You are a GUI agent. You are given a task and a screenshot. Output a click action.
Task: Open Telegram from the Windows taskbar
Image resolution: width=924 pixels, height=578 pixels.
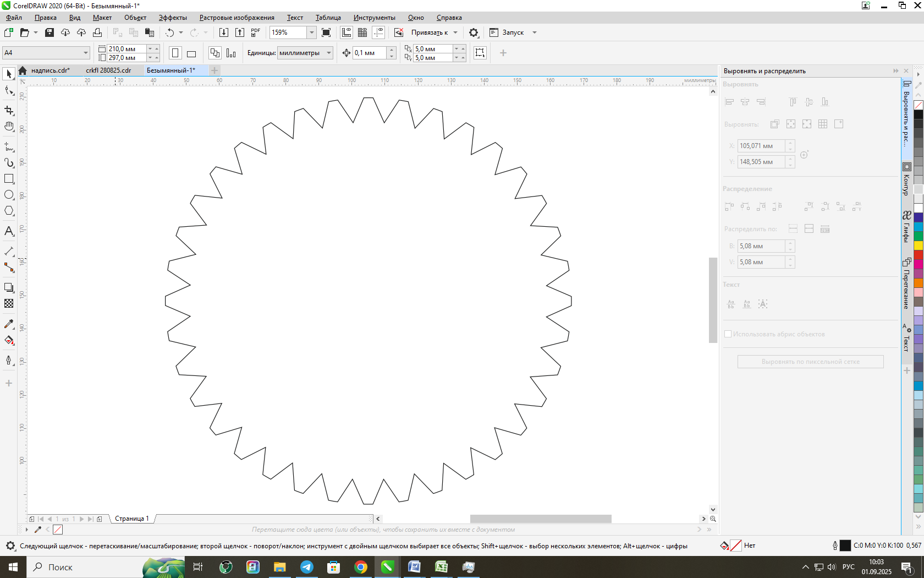click(x=307, y=567)
